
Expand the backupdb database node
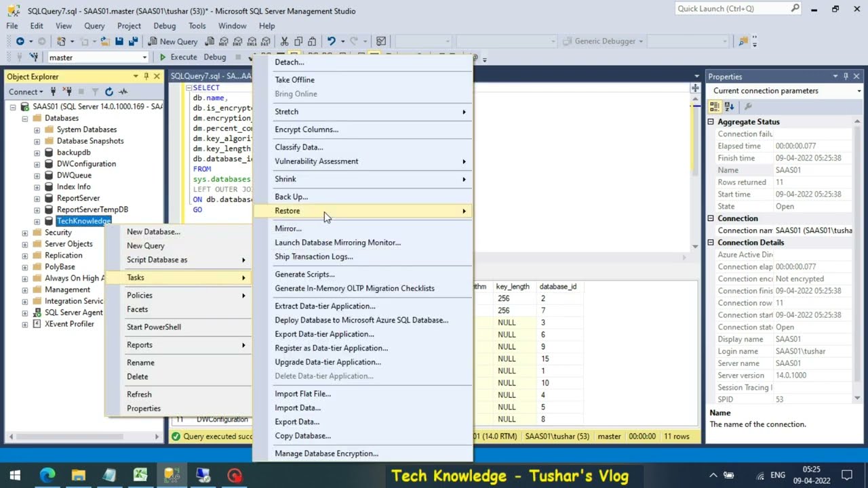(37, 152)
